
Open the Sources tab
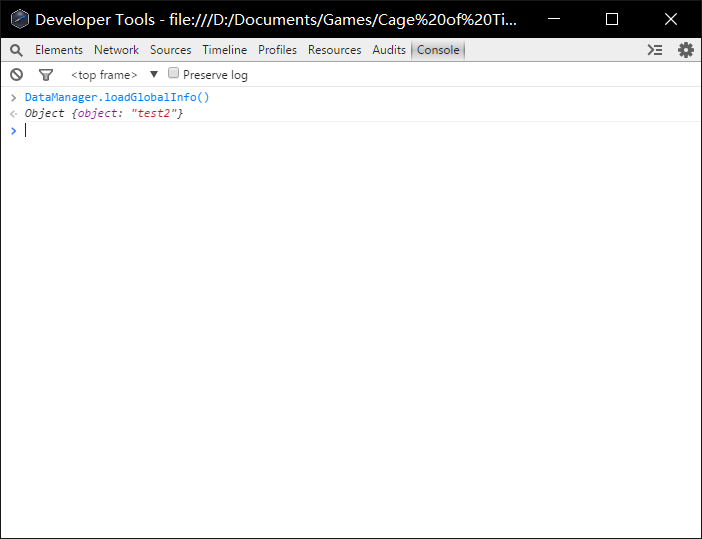pyautogui.click(x=171, y=50)
